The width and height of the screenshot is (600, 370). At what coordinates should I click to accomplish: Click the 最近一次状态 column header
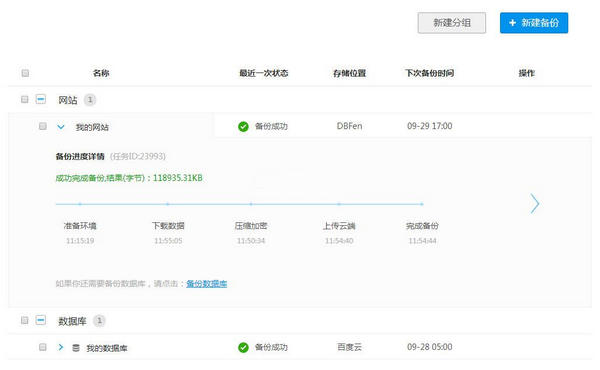(x=264, y=73)
